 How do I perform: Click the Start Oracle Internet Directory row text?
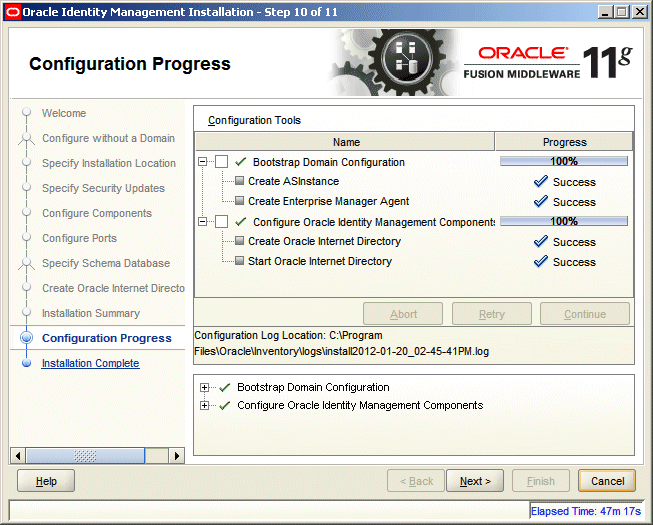point(320,261)
